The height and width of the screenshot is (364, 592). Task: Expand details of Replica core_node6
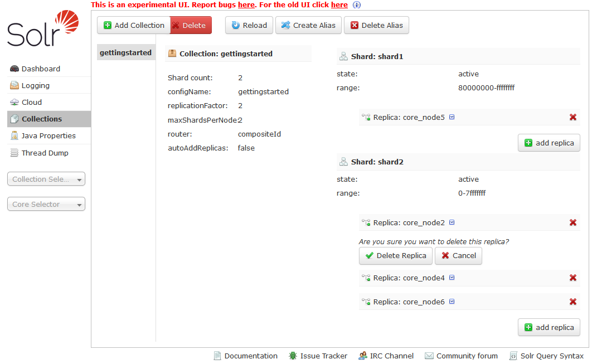click(x=452, y=302)
